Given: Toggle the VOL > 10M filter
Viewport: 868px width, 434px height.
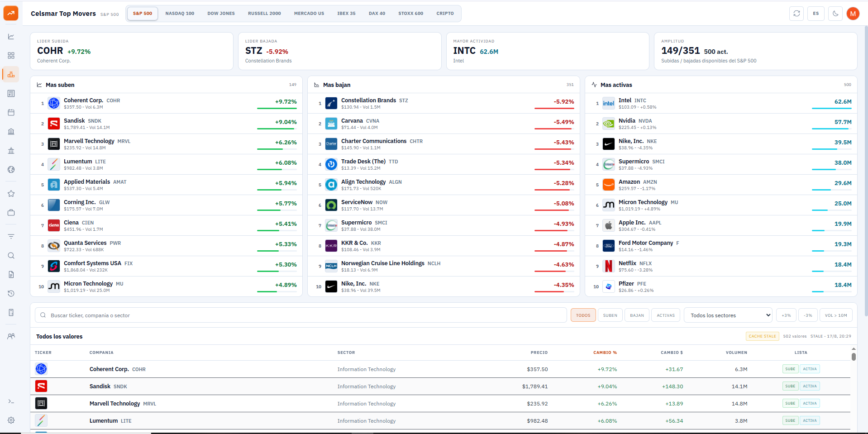Looking at the screenshot, I should (x=836, y=315).
